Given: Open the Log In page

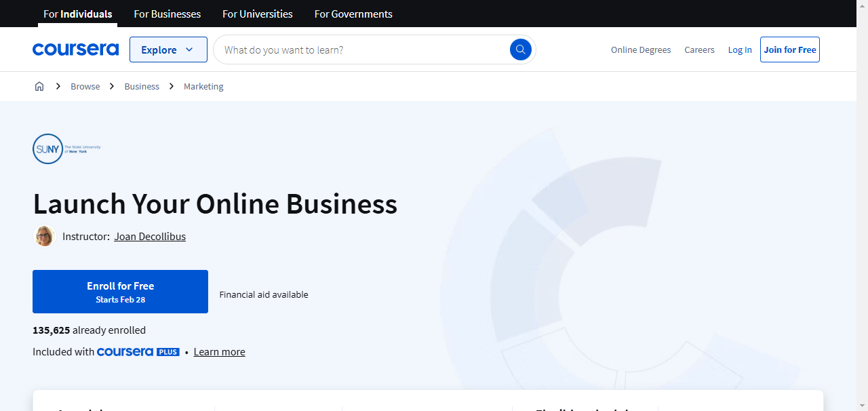Looking at the screenshot, I should (739, 49).
